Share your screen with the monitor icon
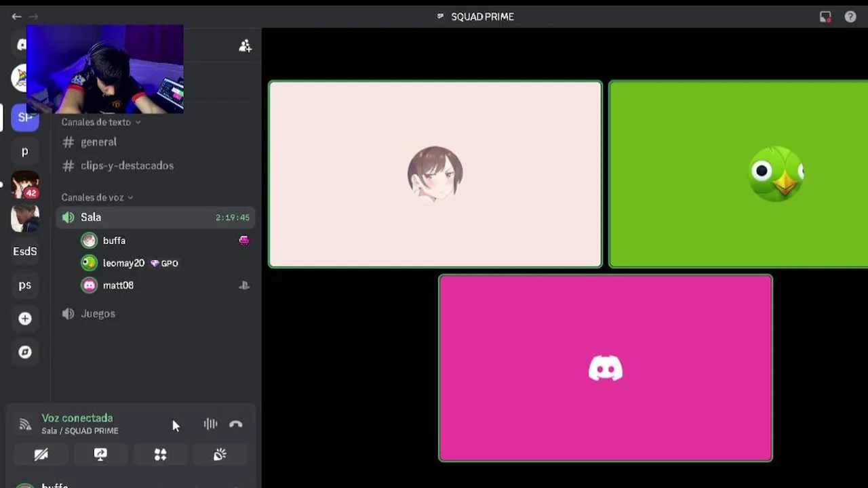This screenshot has width=868, height=488. [x=100, y=455]
